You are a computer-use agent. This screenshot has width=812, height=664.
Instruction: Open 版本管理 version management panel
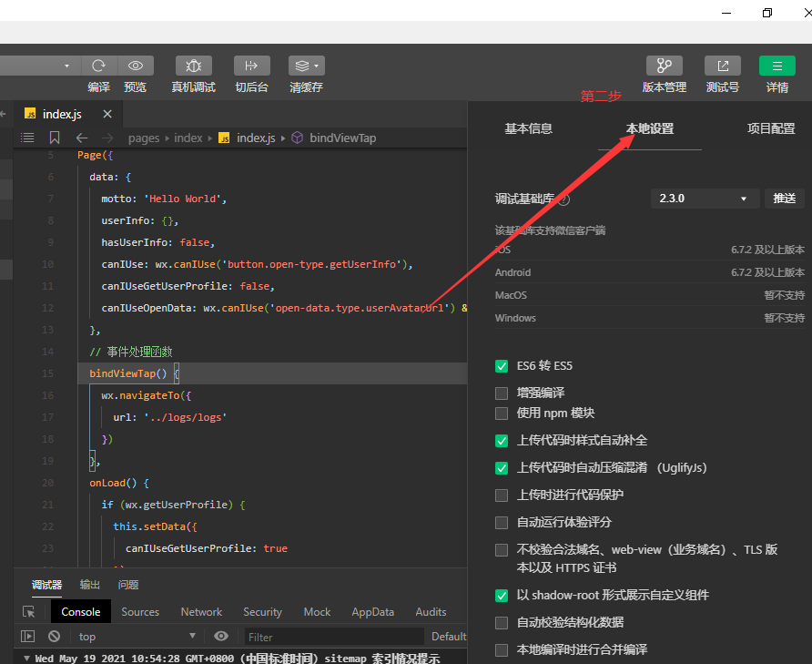point(664,66)
